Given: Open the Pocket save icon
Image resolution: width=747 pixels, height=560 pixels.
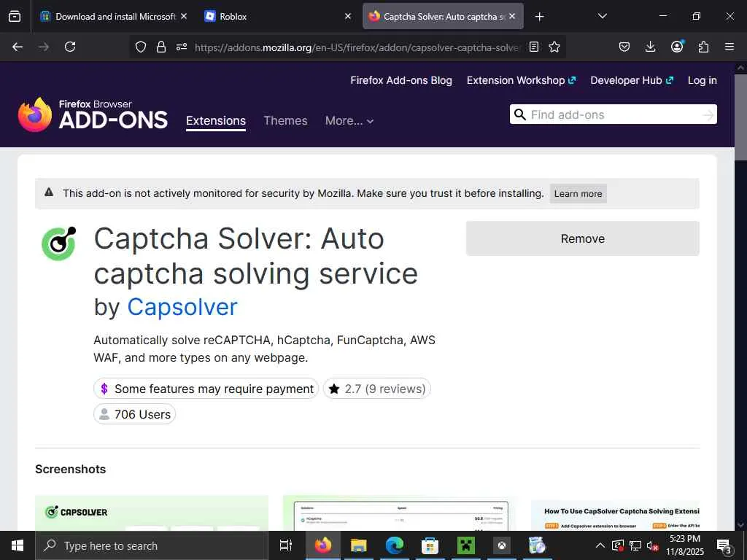Looking at the screenshot, I should coord(624,47).
